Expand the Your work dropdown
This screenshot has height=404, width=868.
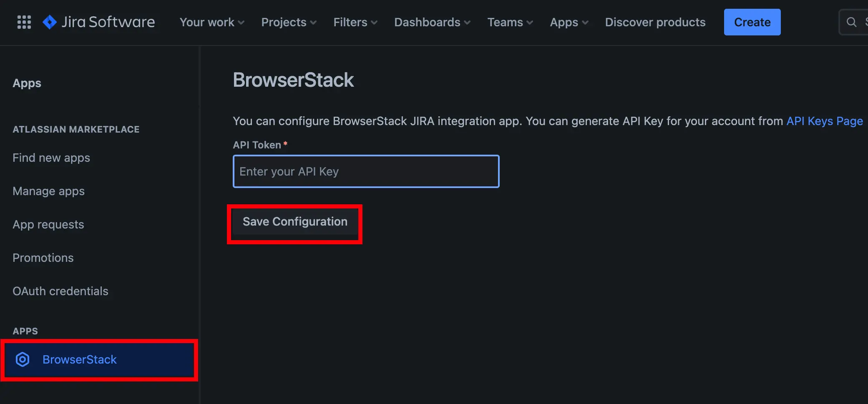click(212, 22)
